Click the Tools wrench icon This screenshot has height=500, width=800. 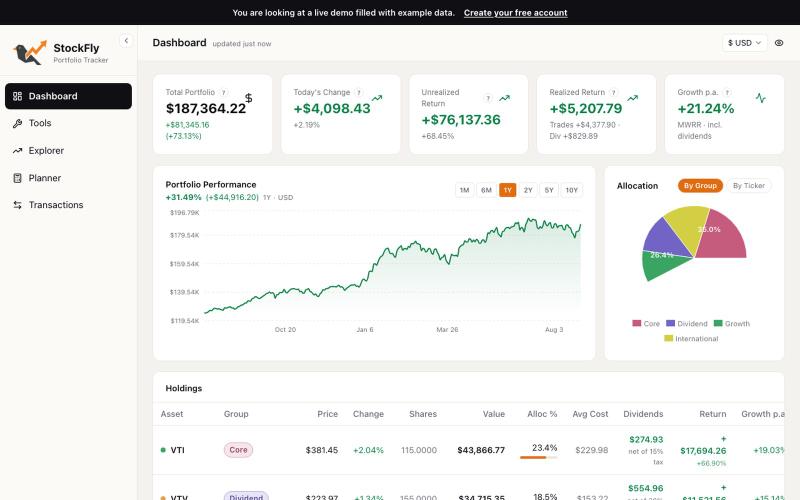[x=17, y=123]
